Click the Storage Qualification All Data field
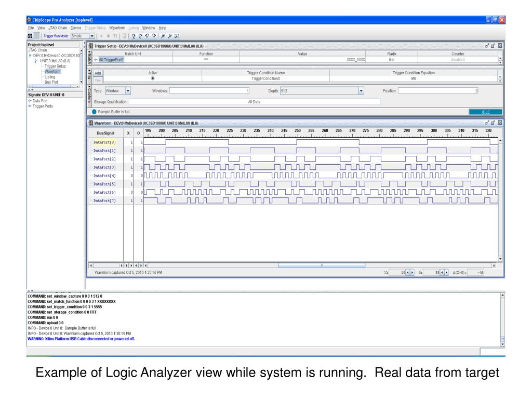532x399 pixels. coord(255,102)
